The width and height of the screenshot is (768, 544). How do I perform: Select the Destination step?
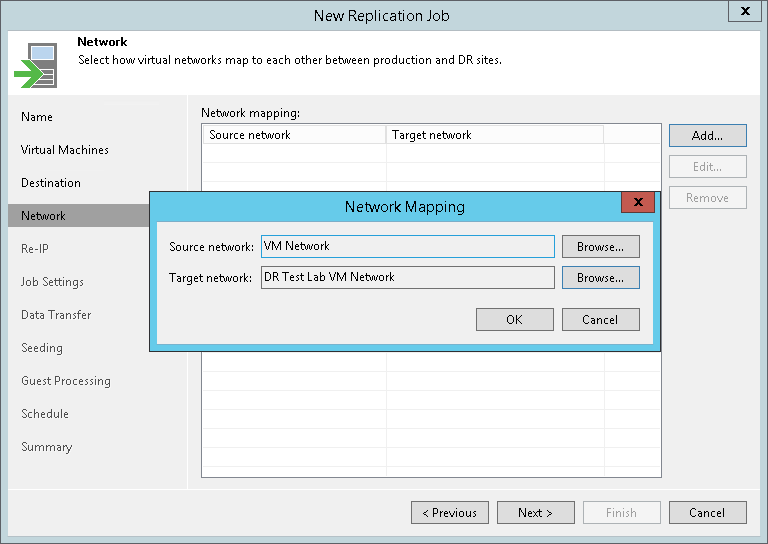tap(51, 183)
